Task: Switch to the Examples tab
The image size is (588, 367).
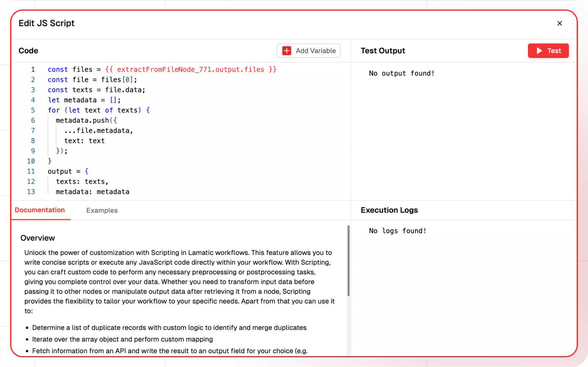Action: tap(102, 211)
